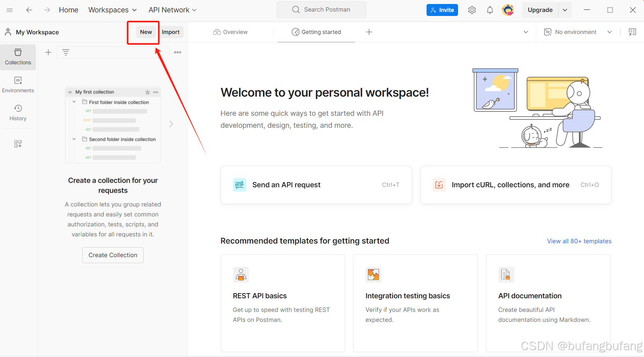Open the REST API basics template
The width and height of the screenshot is (644, 357).
pyautogui.click(x=283, y=303)
